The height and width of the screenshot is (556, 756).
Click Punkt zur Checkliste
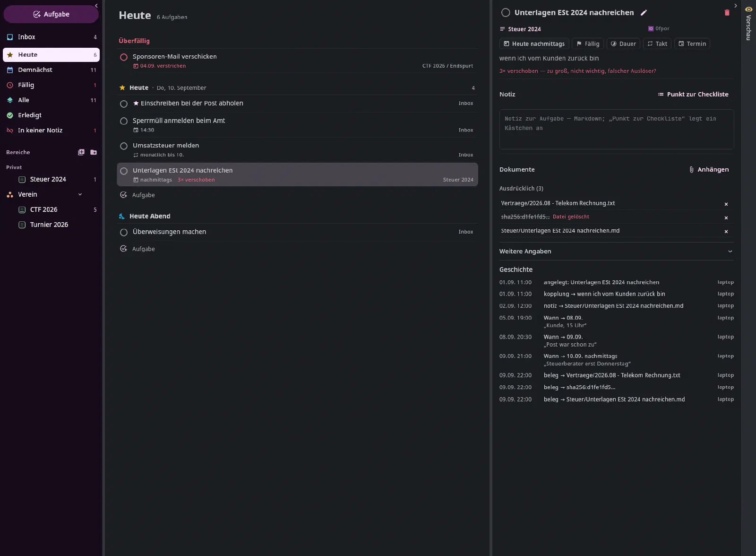(693, 94)
